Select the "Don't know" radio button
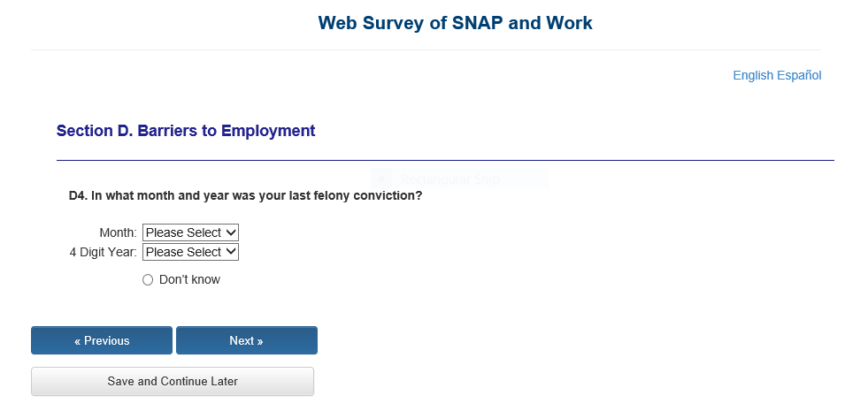 [x=148, y=280]
